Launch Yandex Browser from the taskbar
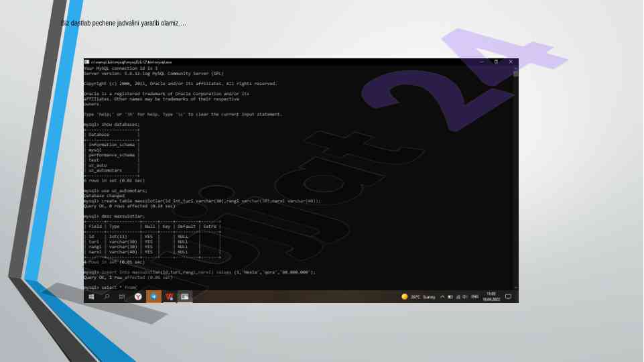Image resolution: width=644 pixels, height=362 pixels. click(x=138, y=296)
